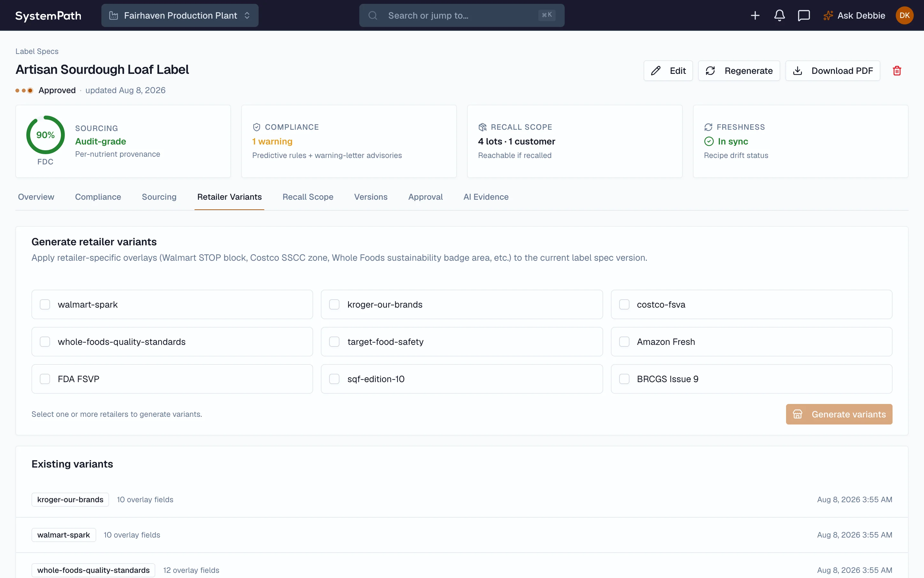Click the Ask Debbie sparkle icon

coord(828,15)
